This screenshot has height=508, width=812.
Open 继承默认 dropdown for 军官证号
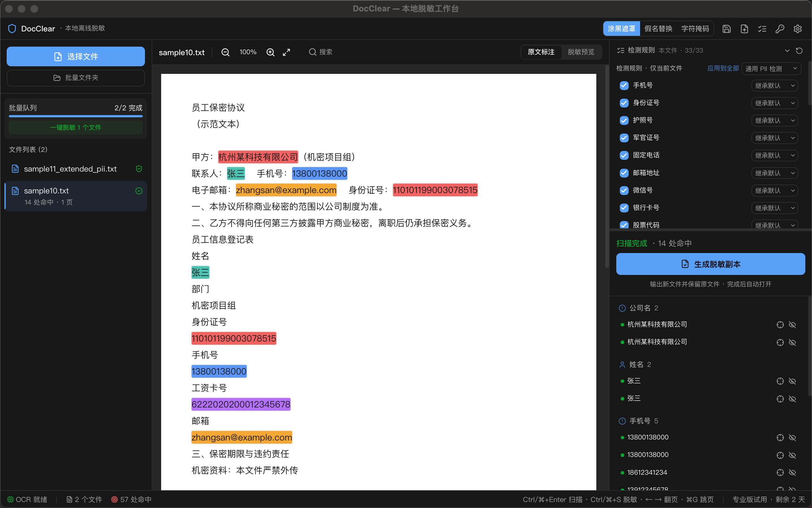coord(775,138)
